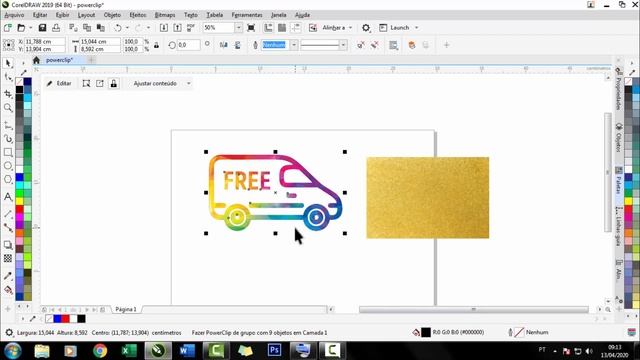Select the Pick tool in toolbox
This screenshot has height=360, width=640.
(x=8, y=63)
